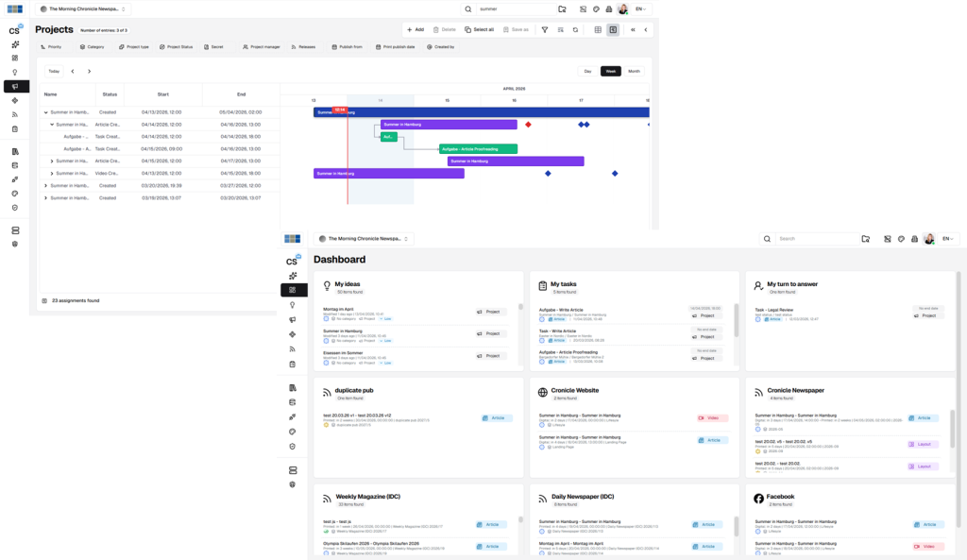Image resolution: width=967 pixels, height=560 pixels.
Task: Click the Add button in Projects toolbar
Action: click(415, 29)
